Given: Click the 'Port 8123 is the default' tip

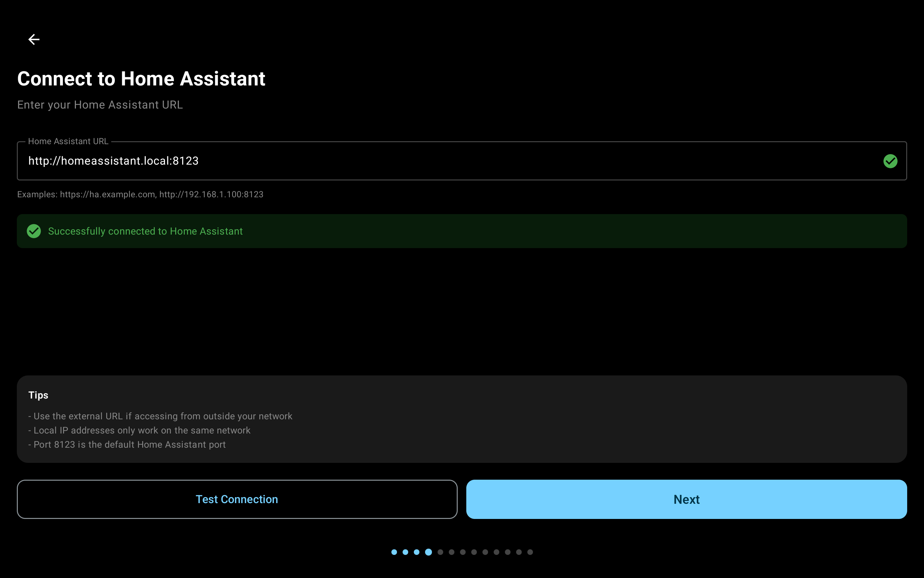Looking at the screenshot, I should pyautogui.click(x=127, y=445).
